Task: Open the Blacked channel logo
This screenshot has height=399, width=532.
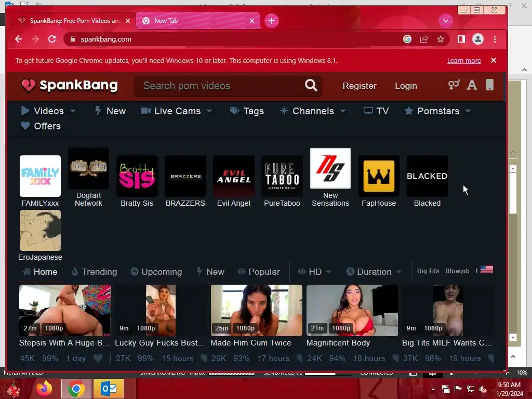Action: pyautogui.click(x=427, y=176)
